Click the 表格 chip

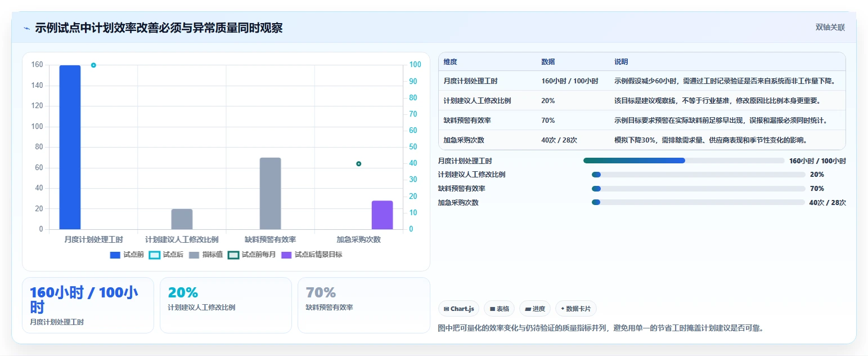pos(500,309)
